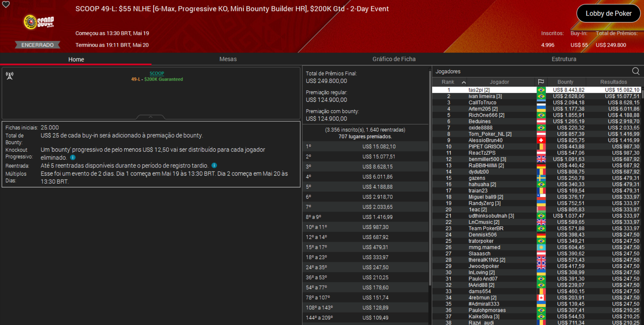
Task: Click the UK flag for Jwoodypoker
Action: 541,266
